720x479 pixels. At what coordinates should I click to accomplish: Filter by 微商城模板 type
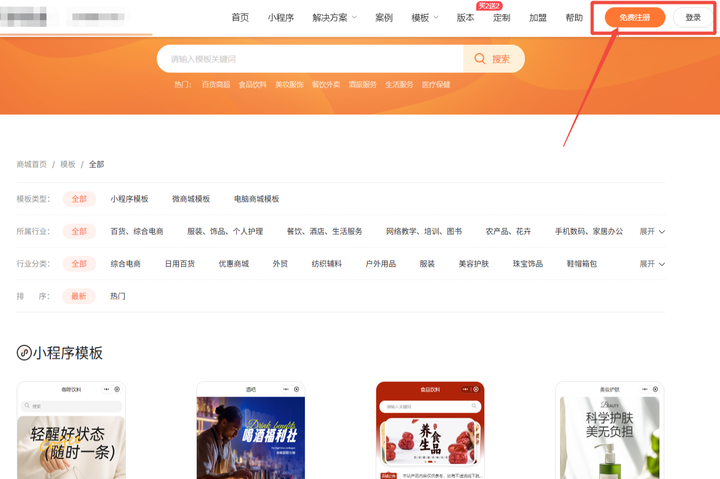191,199
